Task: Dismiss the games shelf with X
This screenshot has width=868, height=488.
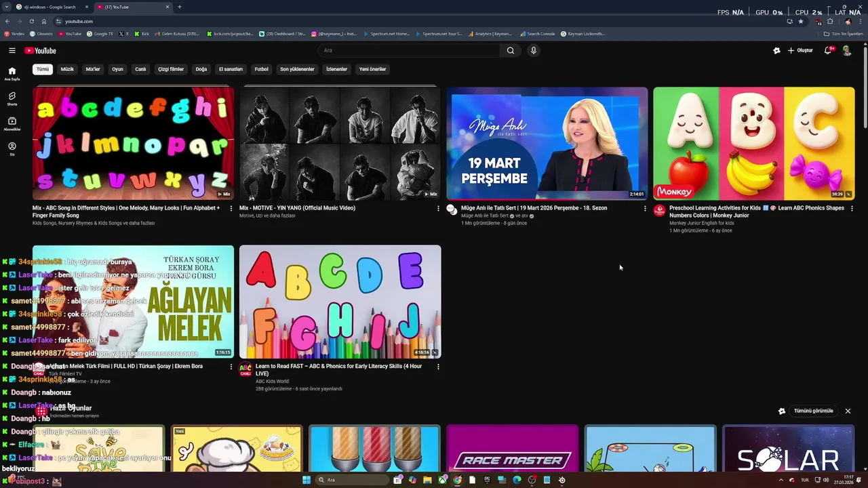Action: (848, 411)
